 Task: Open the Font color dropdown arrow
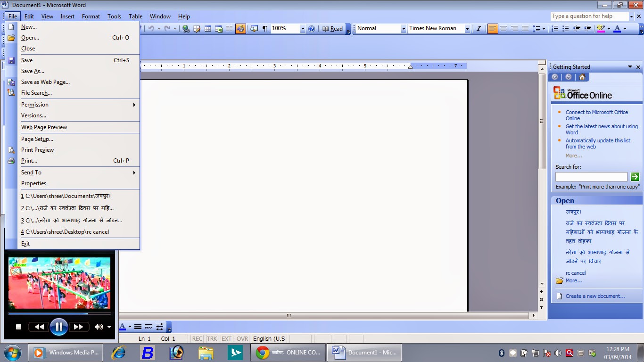(624, 29)
